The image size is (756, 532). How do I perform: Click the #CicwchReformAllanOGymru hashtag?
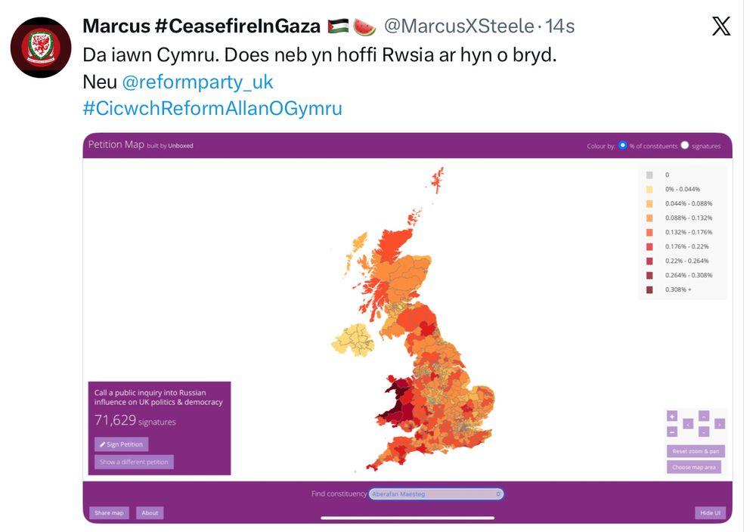coord(212,108)
